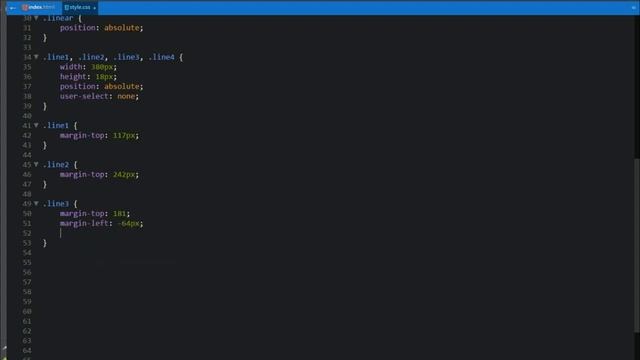
Task: Click line number 33 in the gutter
Action: click(27, 47)
